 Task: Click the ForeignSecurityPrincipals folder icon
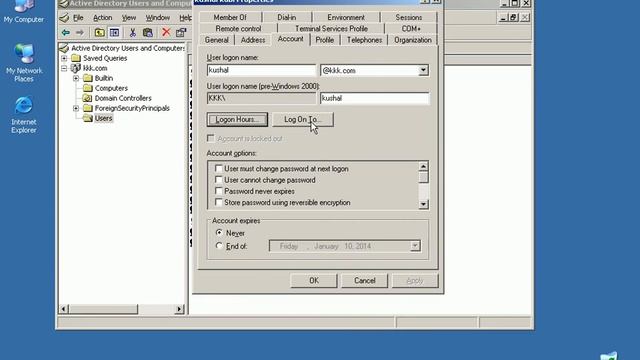tap(88, 108)
